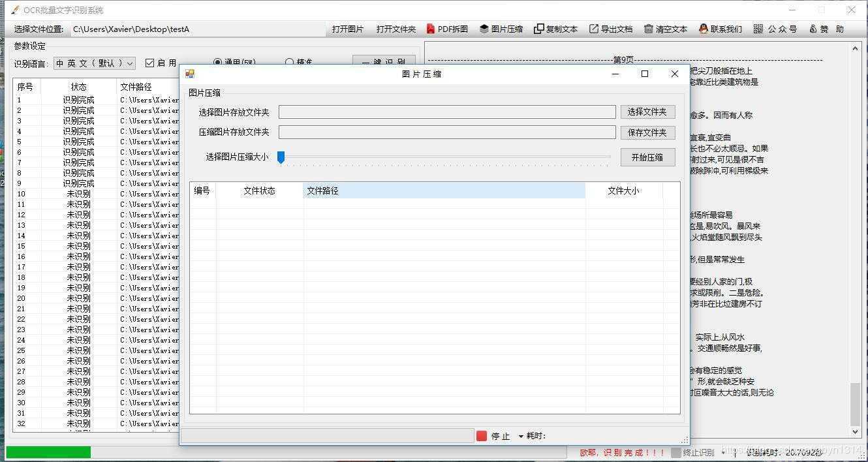
Task: Select the 精准 precise recognition mode
Action: point(289,62)
